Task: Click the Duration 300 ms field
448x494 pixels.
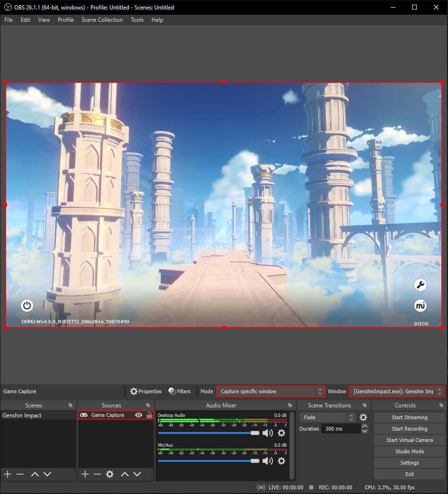Action: point(341,429)
